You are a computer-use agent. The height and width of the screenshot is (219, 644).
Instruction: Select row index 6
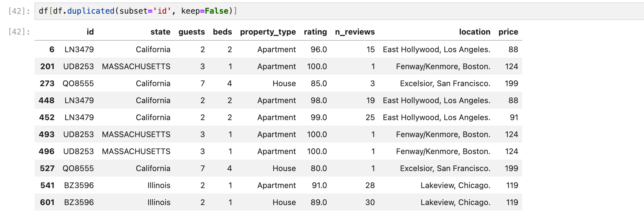(52, 49)
